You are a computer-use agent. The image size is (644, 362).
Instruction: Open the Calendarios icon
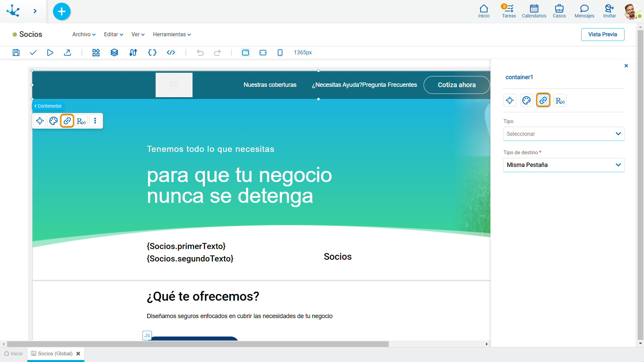tap(534, 11)
